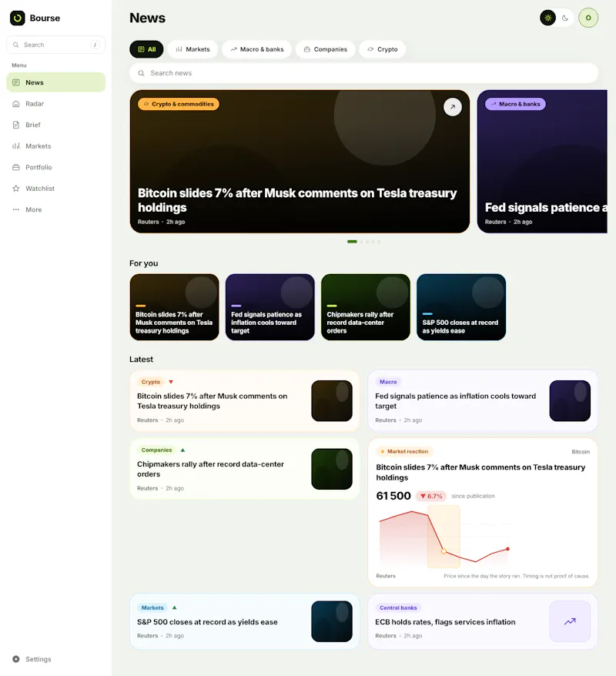Open Settings at sidebar bottom
Screen dimensions: 616x676
pyautogui.click(x=55, y=659)
